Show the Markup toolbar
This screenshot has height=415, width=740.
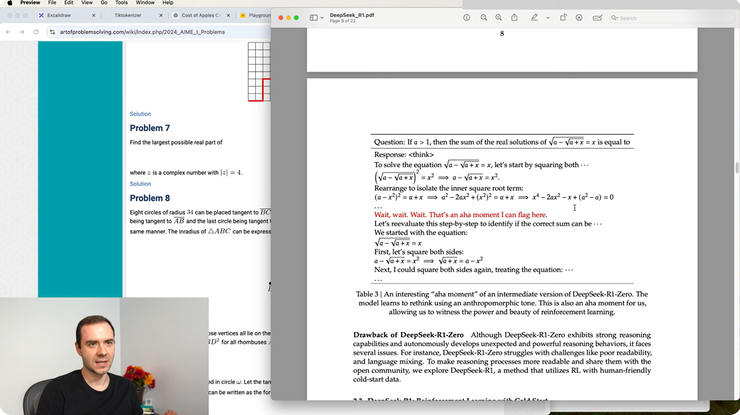(x=580, y=18)
